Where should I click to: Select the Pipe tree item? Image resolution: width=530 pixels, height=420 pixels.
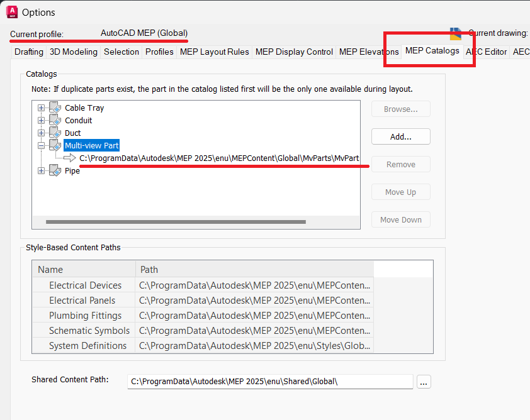72,170
